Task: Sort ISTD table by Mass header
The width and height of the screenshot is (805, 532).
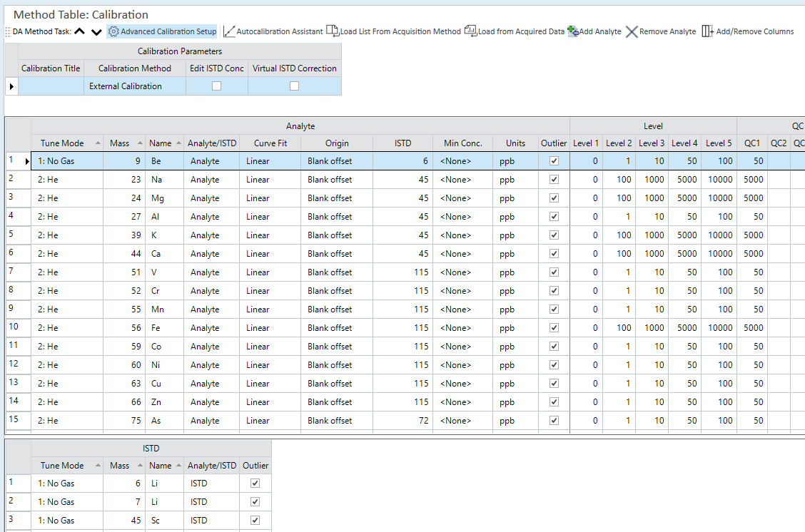Action: coord(124,465)
